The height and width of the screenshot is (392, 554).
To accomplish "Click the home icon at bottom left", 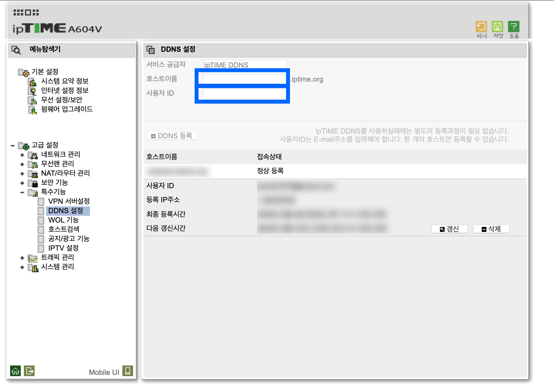I will click(15, 371).
